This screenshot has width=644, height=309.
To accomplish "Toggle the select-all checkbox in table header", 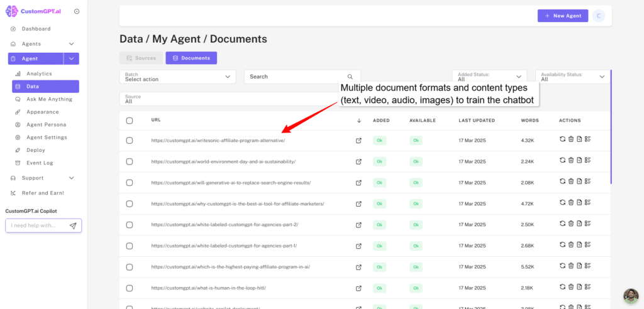I will pos(130,121).
